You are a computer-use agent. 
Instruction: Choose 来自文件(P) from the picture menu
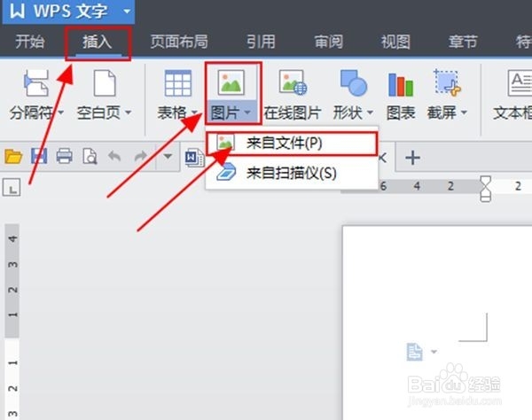click(292, 144)
